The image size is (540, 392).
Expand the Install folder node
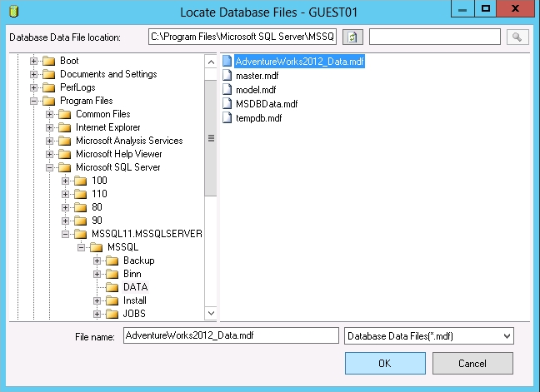97,300
